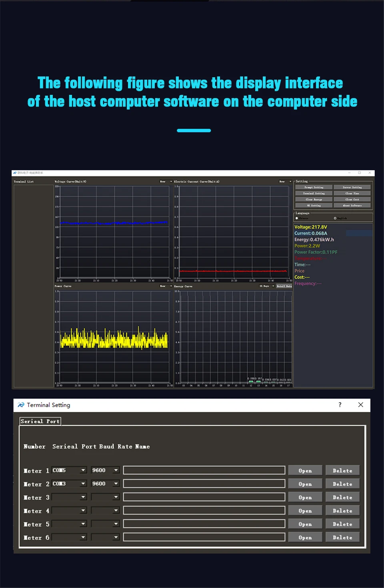The width and height of the screenshot is (384, 588).
Task: Open Server Setting from Setting panel
Action: [x=352, y=187]
